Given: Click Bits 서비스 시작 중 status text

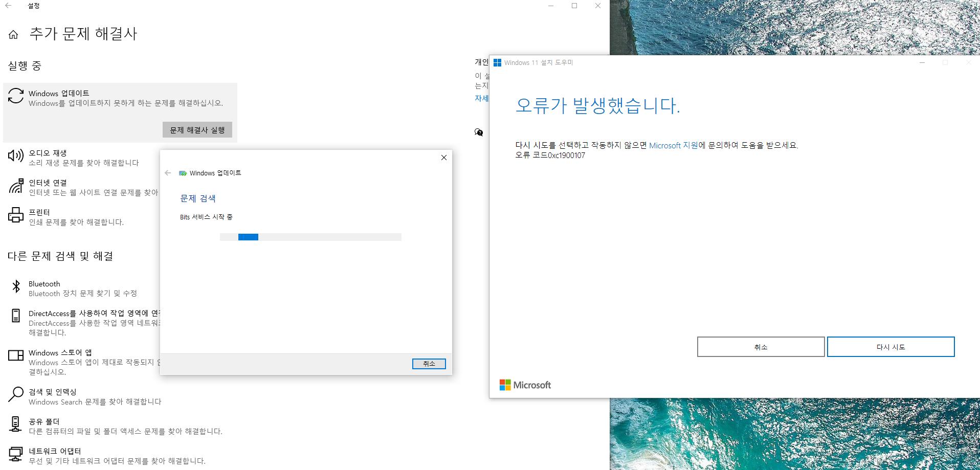Looking at the screenshot, I should pos(206,217).
